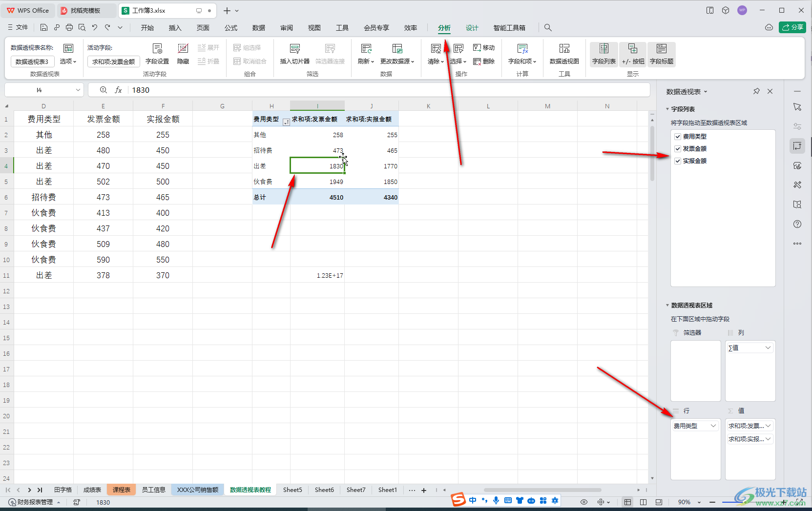This screenshot has width=812, height=511.
Task: Click the Hide (隐藏) field icon
Action: click(183, 54)
